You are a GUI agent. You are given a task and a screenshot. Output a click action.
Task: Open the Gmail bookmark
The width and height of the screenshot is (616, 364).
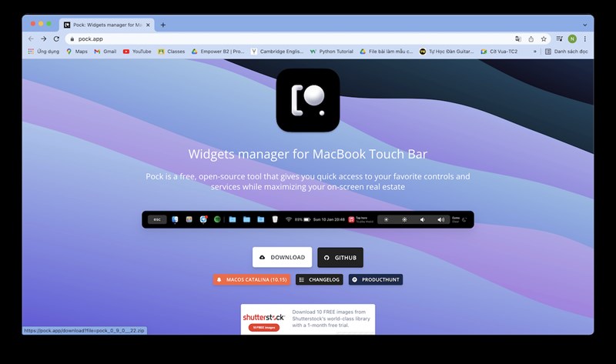(x=105, y=52)
